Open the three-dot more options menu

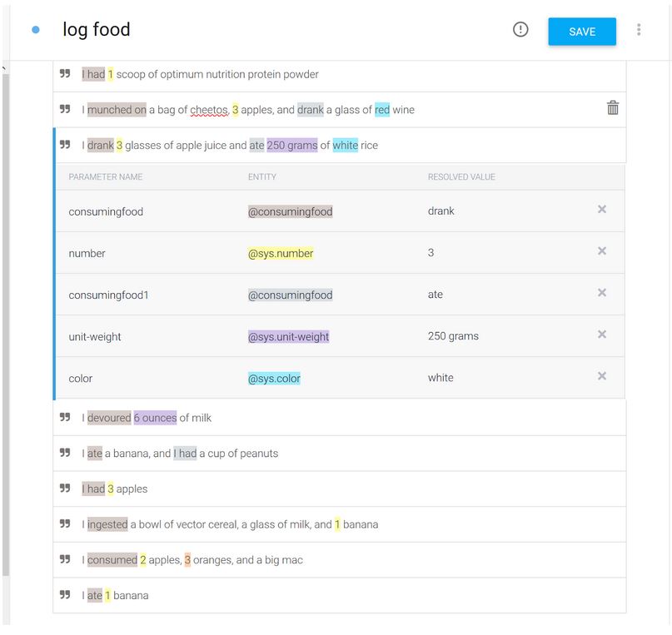click(x=639, y=30)
